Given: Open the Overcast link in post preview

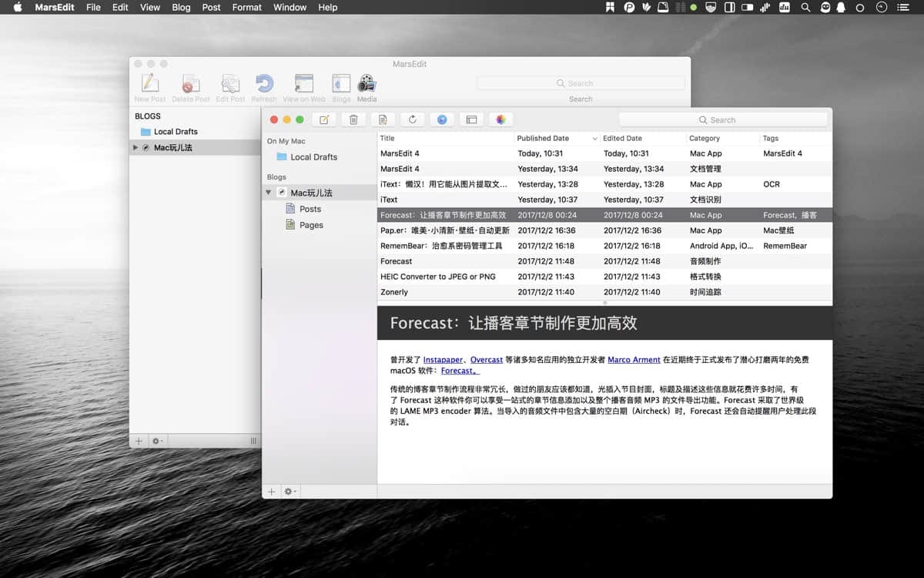Looking at the screenshot, I should (x=487, y=360).
